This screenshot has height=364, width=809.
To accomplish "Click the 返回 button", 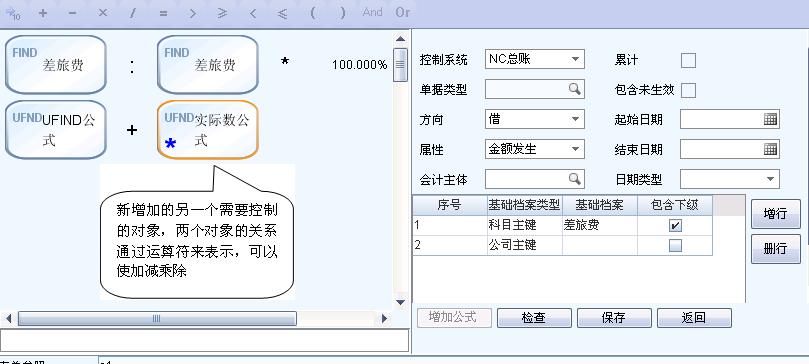I will point(694,318).
